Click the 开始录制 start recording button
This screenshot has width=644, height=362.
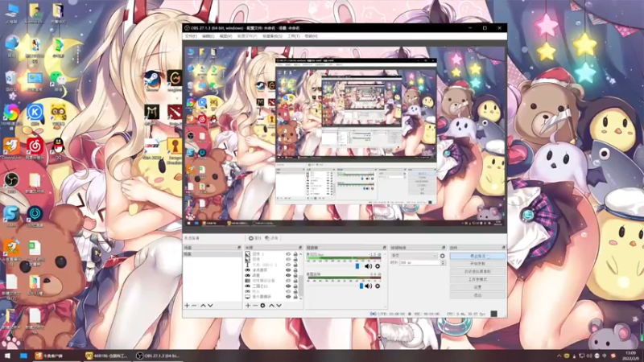click(477, 264)
